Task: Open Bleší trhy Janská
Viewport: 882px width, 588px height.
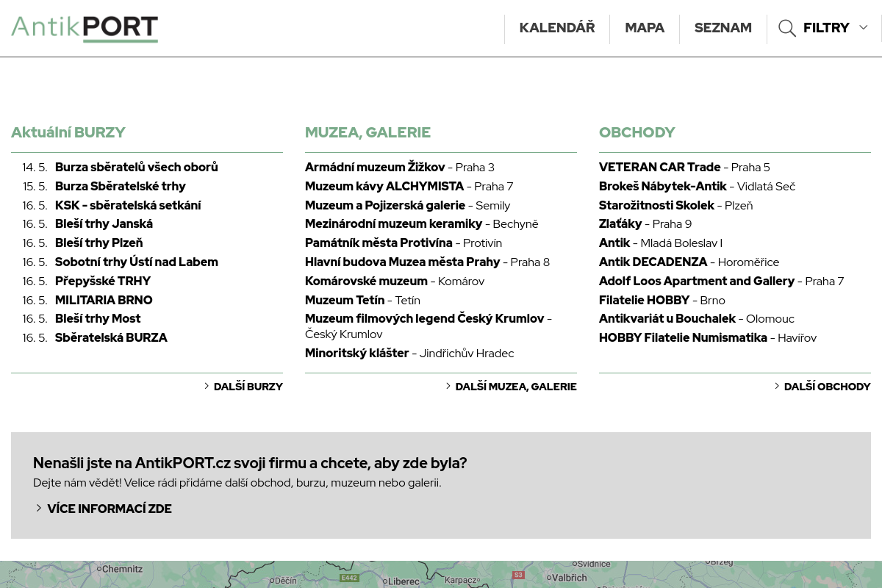Action: [104, 224]
